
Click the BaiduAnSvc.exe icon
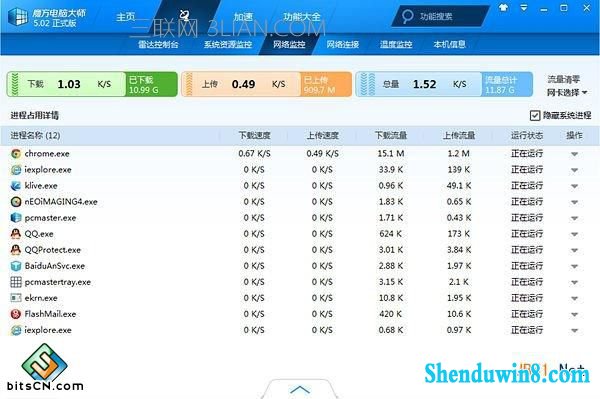pos(16,266)
